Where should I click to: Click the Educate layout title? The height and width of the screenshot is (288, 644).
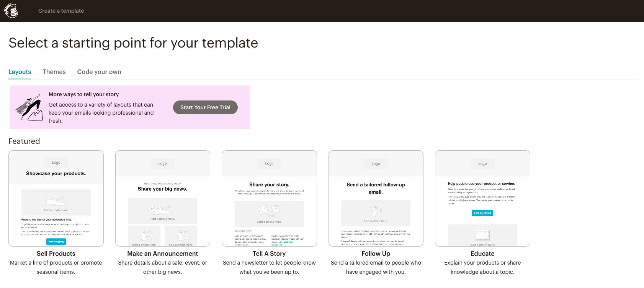coord(482,253)
